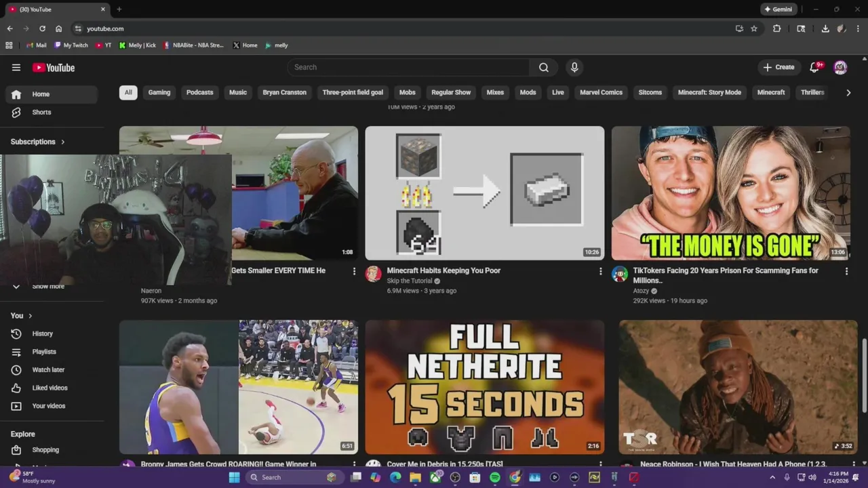Image resolution: width=868 pixels, height=488 pixels.
Task: View site information icon in address bar
Action: [x=78, y=28]
